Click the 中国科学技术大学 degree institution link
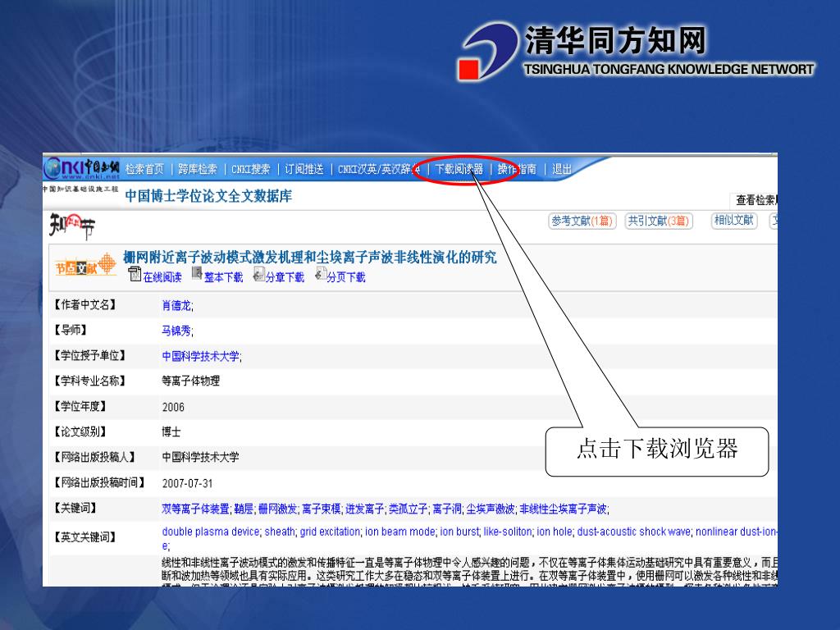840x630 pixels. click(201, 356)
